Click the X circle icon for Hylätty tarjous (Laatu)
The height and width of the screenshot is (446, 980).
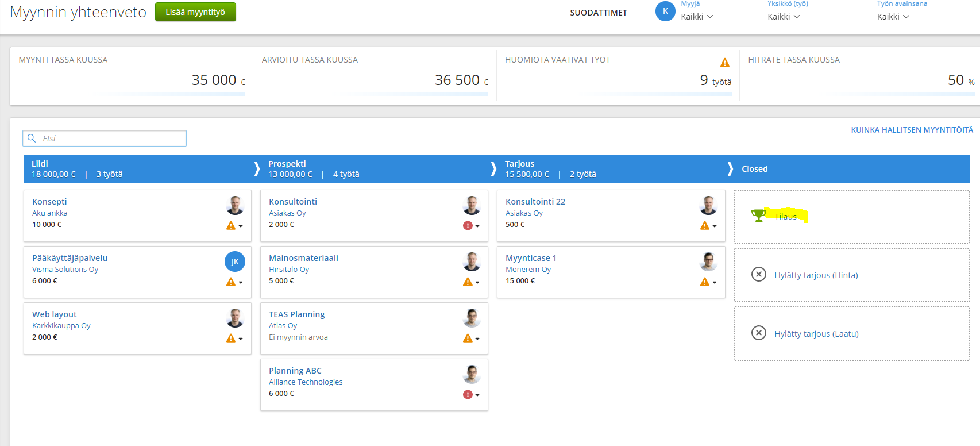click(759, 333)
